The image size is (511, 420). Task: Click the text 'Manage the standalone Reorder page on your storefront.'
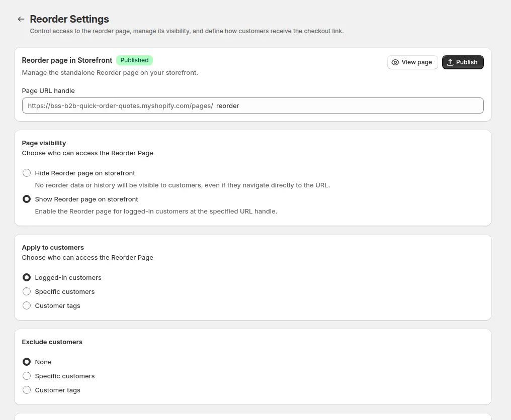110,73
